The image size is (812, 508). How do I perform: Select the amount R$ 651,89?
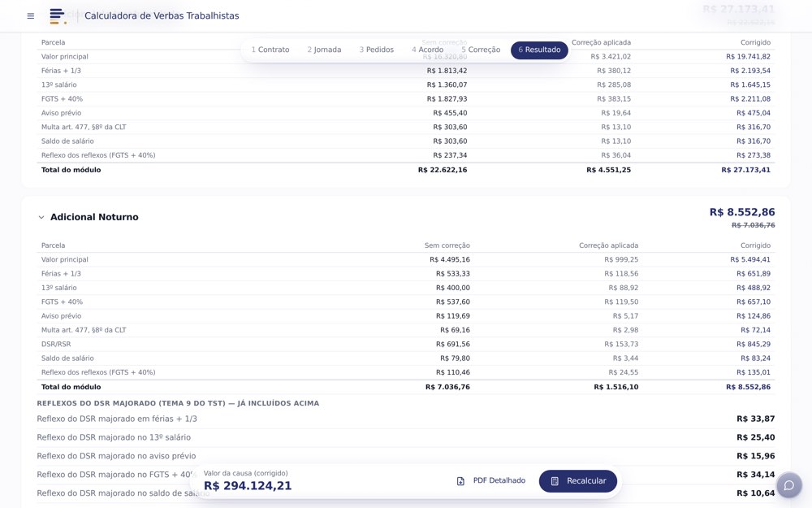754,273
